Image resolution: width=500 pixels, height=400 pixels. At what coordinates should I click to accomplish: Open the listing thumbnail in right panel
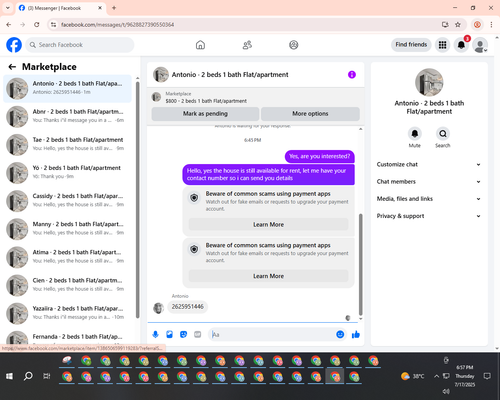(429, 82)
